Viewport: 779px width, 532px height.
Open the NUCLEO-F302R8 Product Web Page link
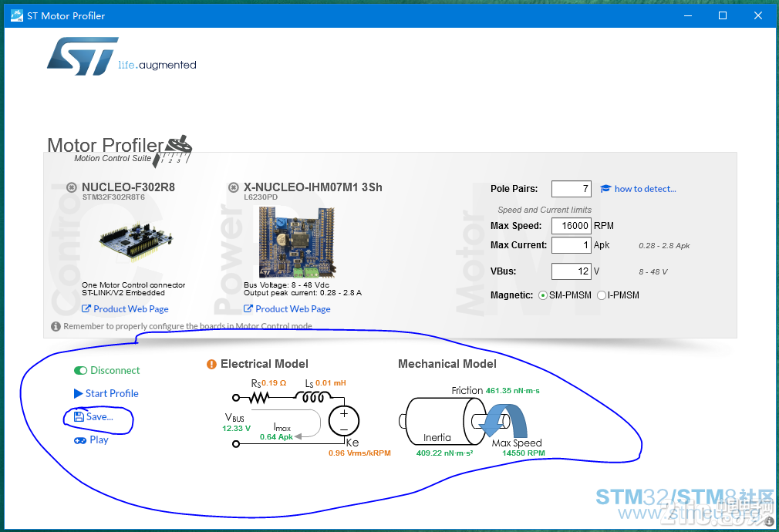click(x=130, y=309)
